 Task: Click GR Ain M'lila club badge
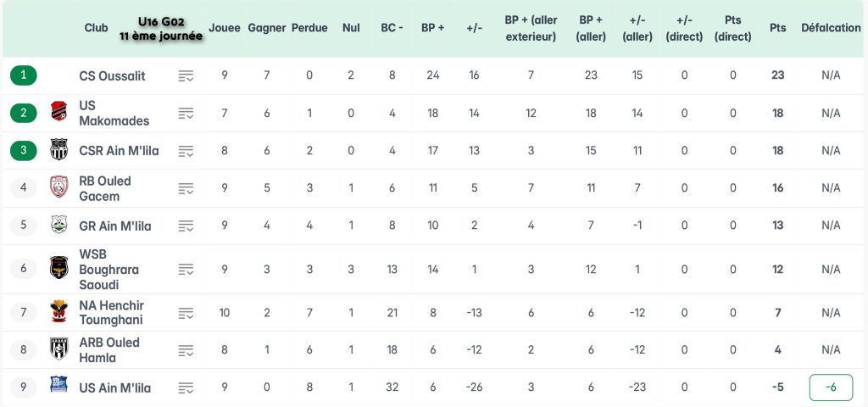(58, 226)
